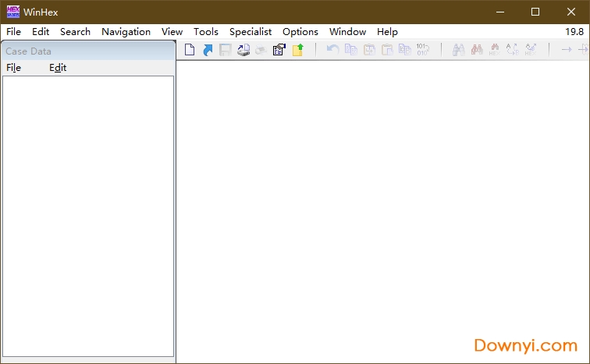
Task: Click the binoculars Find Text icon
Action: (x=459, y=50)
